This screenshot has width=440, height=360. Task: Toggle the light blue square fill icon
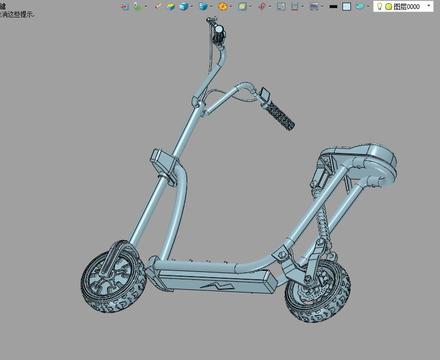tap(347, 6)
